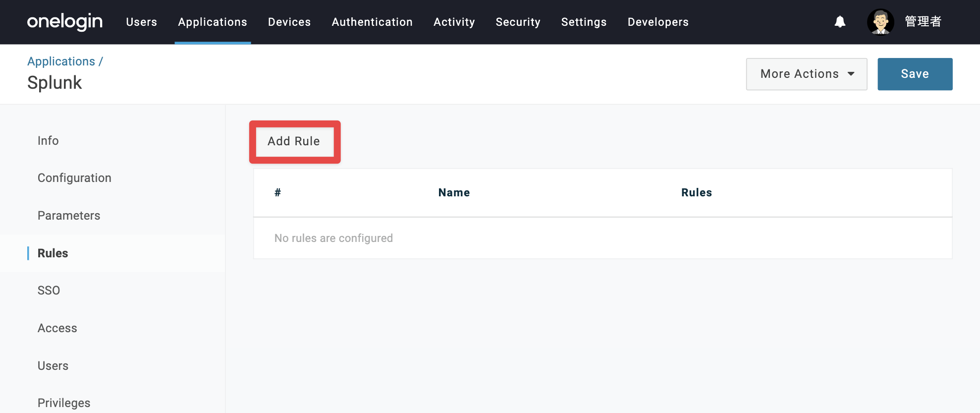Select the Rules sidebar tab
This screenshot has height=413, width=980.
click(x=53, y=253)
